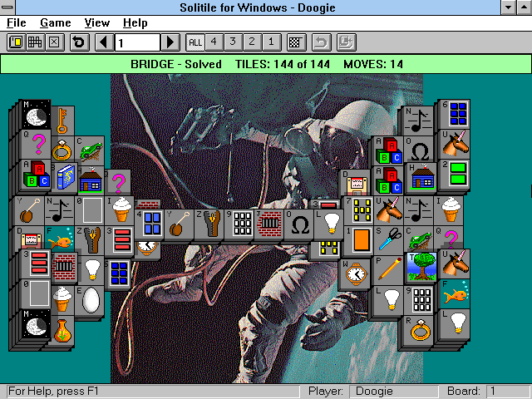Click the "For Help, press F1" status text
This screenshot has width=532, height=399.
click(x=53, y=392)
